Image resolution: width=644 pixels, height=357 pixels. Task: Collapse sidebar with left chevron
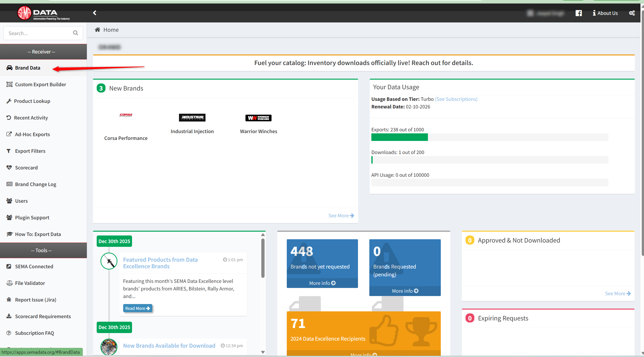coord(95,13)
